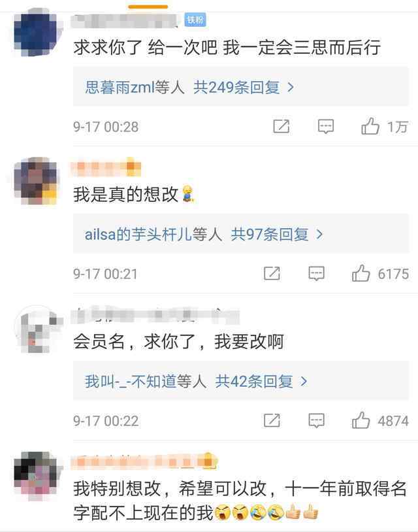Tap avatar of the 我是真的想改 commenter
The width and height of the screenshot is (418, 532).
coord(37,180)
